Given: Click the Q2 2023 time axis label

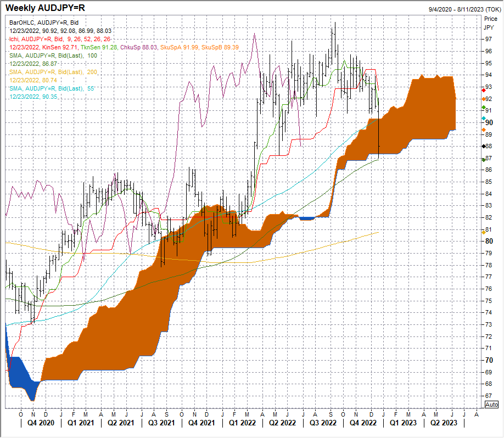Looking at the screenshot, I should click(x=444, y=423).
